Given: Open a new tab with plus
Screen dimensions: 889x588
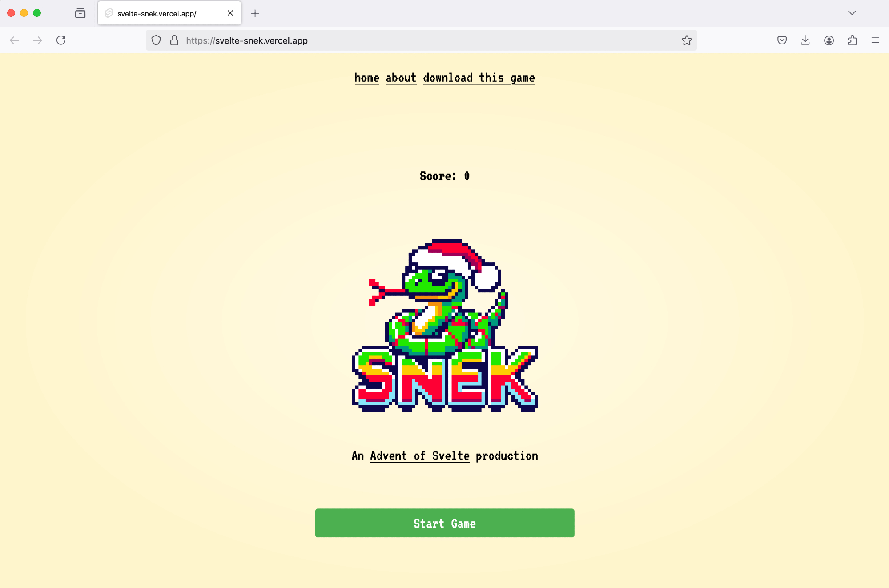Looking at the screenshot, I should pyautogui.click(x=255, y=13).
